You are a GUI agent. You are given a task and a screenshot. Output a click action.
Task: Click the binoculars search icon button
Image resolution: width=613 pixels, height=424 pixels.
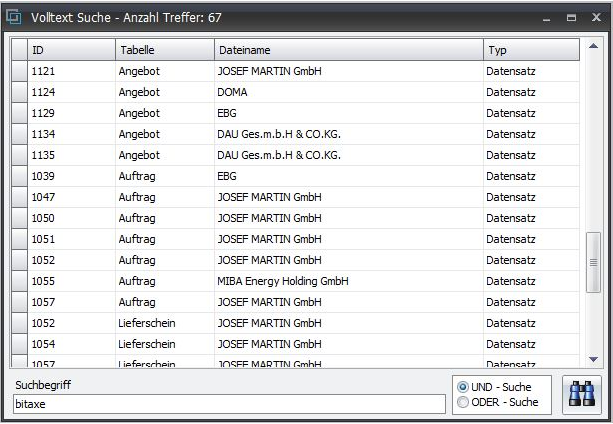tap(581, 394)
